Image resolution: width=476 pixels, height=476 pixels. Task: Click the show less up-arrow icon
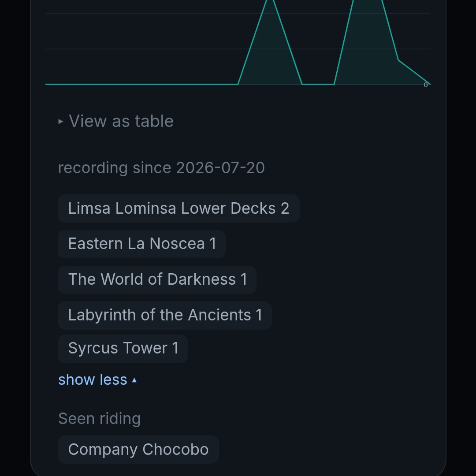134,380
